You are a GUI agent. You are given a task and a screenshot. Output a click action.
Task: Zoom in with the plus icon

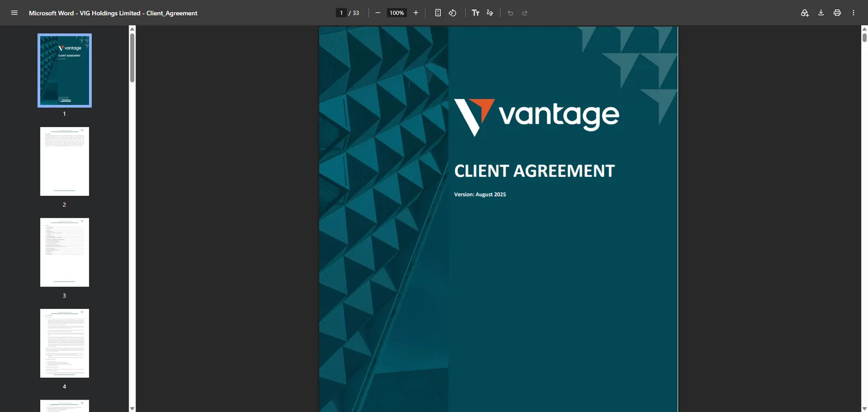coord(416,13)
